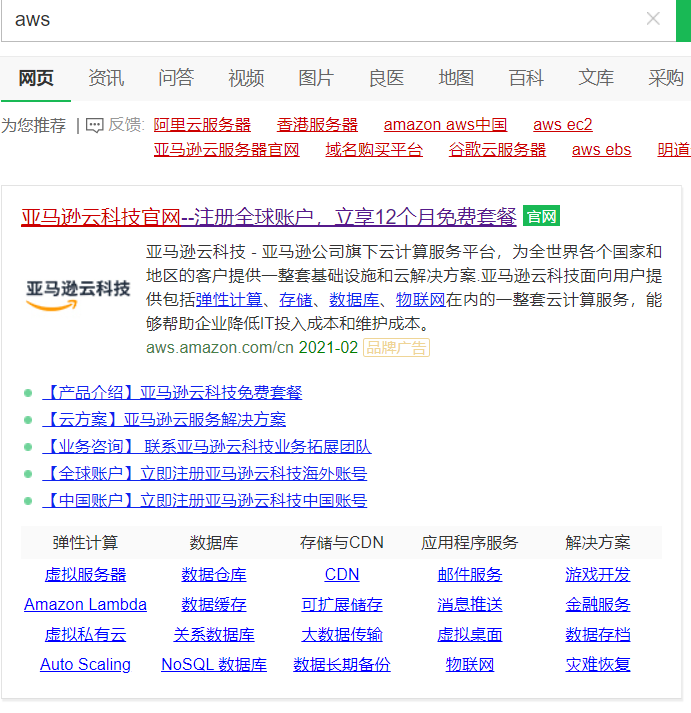Open 【业务咨询】联系业务拓展团队 link
The height and width of the screenshot is (713, 691).
(x=207, y=447)
